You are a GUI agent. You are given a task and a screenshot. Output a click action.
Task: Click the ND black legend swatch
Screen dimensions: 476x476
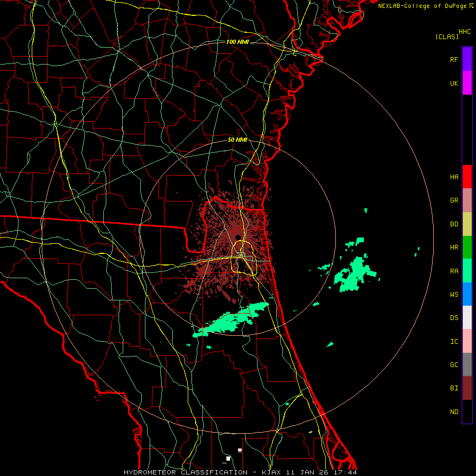467,411
